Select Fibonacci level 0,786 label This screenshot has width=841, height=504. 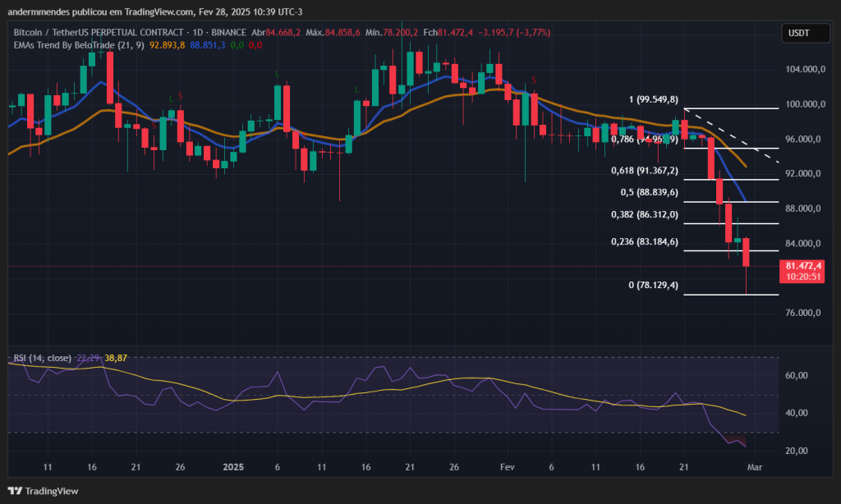pos(645,140)
